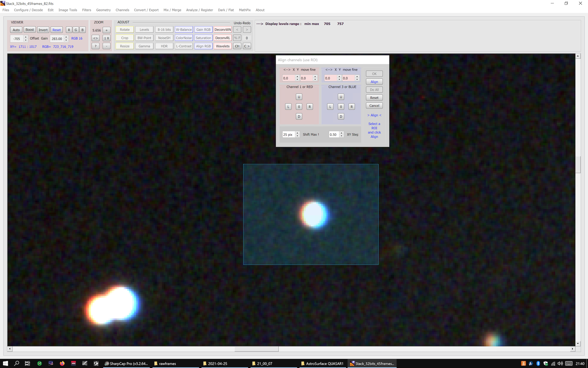Click Reset in the Align channels dialog

[x=374, y=98]
